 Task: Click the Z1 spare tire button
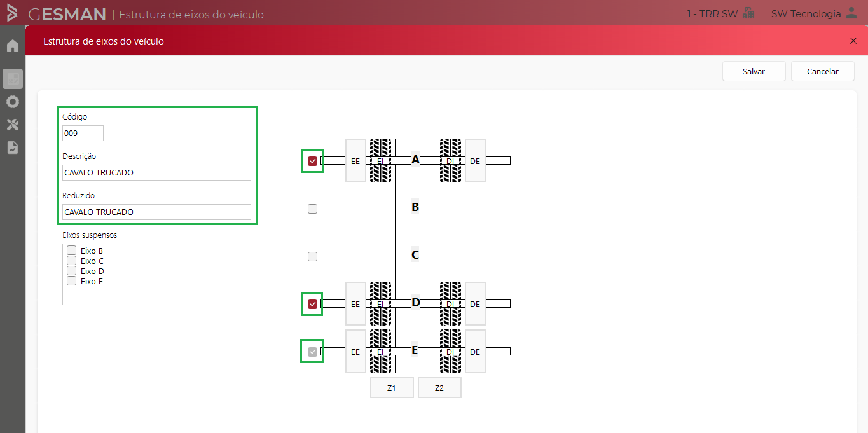tap(392, 388)
